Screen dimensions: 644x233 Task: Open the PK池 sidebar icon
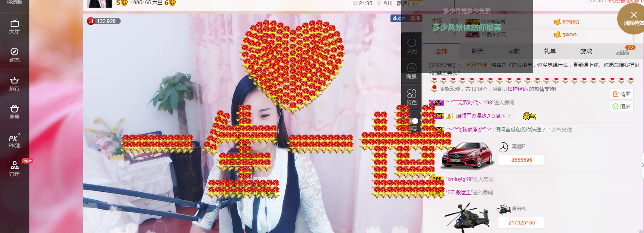(14, 141)
